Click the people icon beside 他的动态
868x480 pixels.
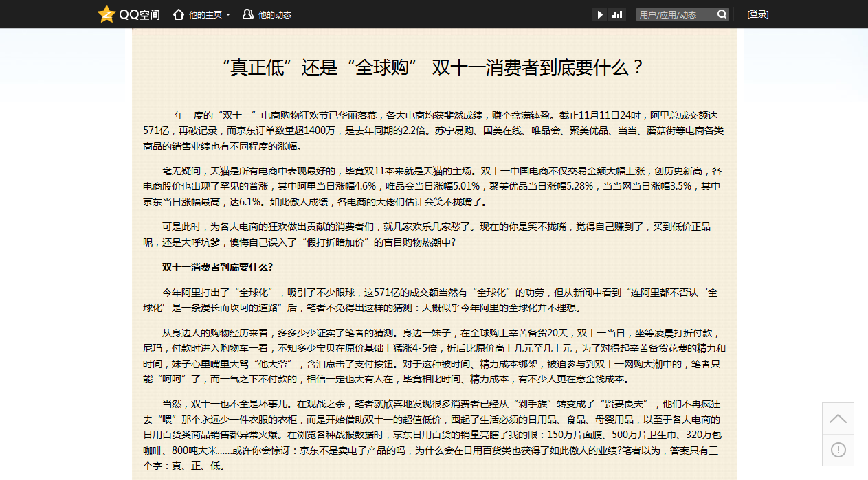pos(247,14)
